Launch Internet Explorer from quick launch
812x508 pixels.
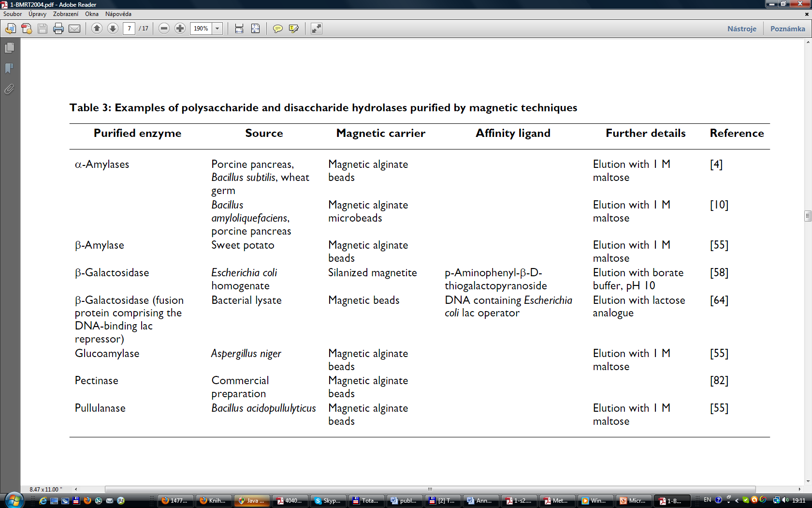[43, 501]
